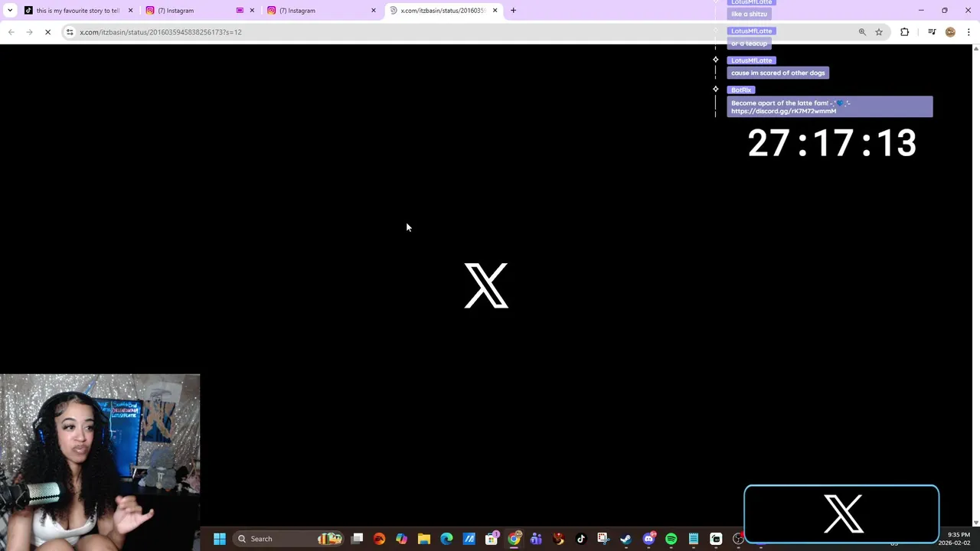Viewport: 980px width, 551px height.
Task: Open Discord from the taskbar
Action: 648,539
